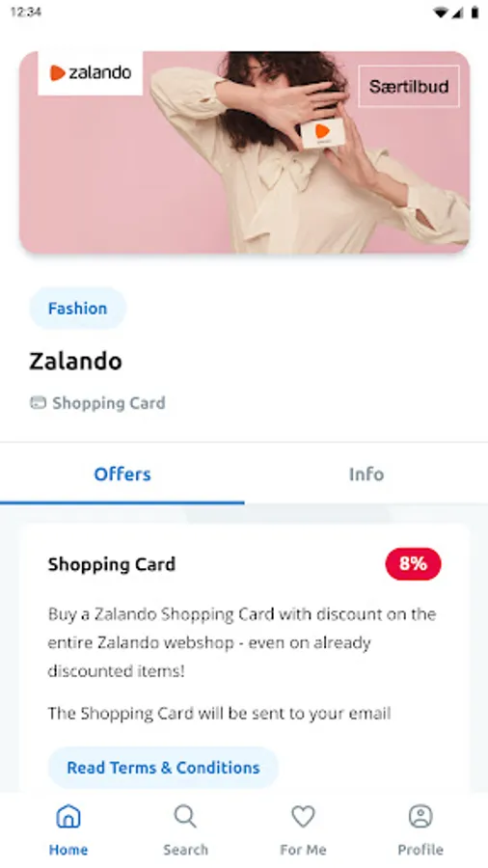Switch to the Info tab
Image resolution: width=488 pixels, height=868 pixels.
click(x=366, y=474)
